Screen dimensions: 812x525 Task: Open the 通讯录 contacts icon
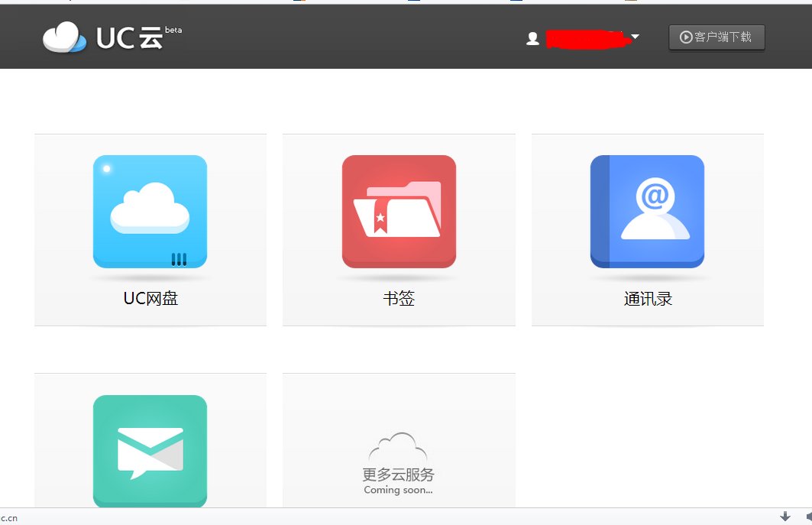click(647, 212)
